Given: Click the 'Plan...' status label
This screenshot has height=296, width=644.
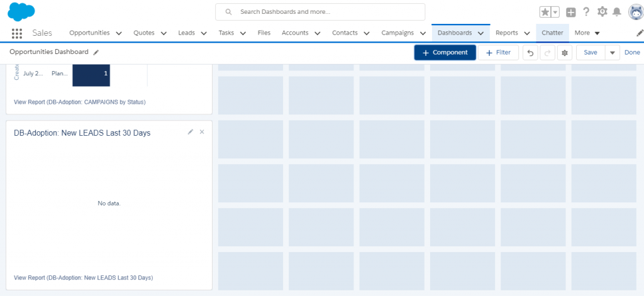Looking at the screenshot, I should click(60, 74).
